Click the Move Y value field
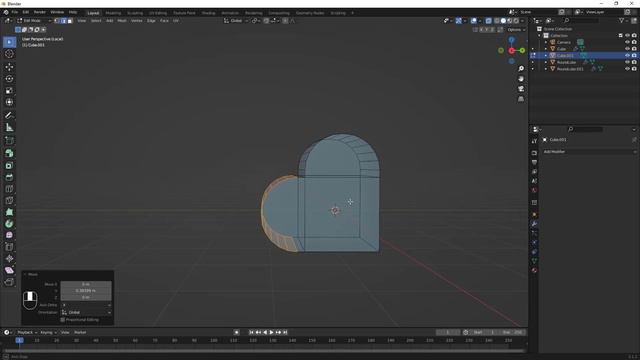Viewport: 640px width, 360px height. coord(86,291)
